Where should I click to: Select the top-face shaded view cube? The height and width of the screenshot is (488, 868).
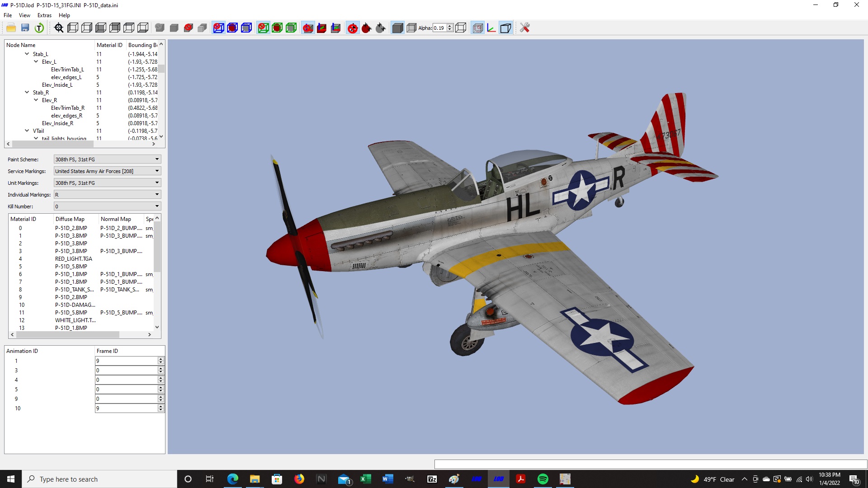click(x=129, y=28)
